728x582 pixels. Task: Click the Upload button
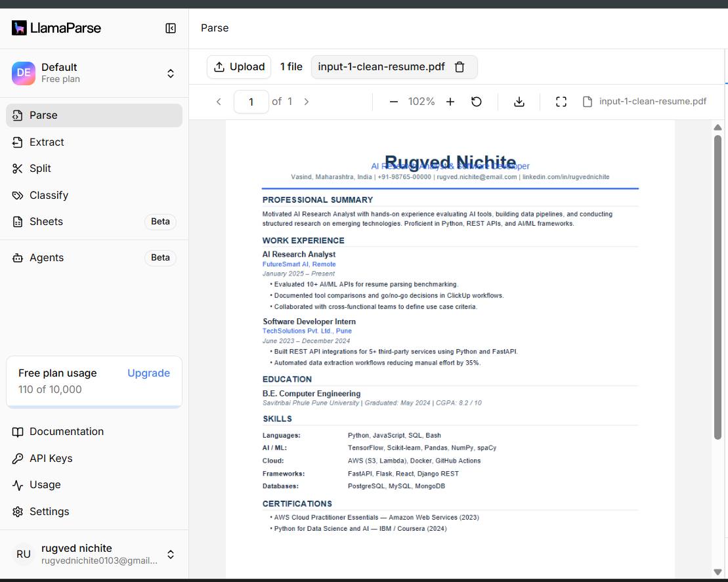[x=239, y=67]
